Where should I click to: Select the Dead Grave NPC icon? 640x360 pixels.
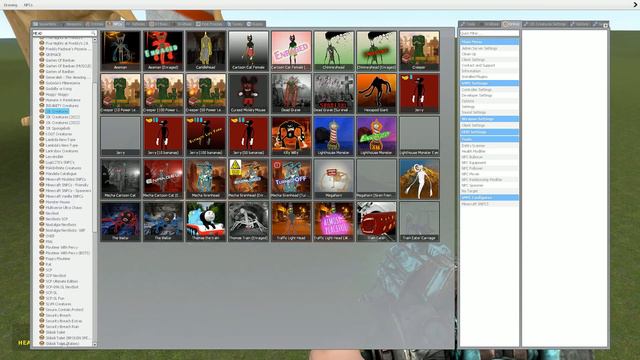(x=291, y=93)
